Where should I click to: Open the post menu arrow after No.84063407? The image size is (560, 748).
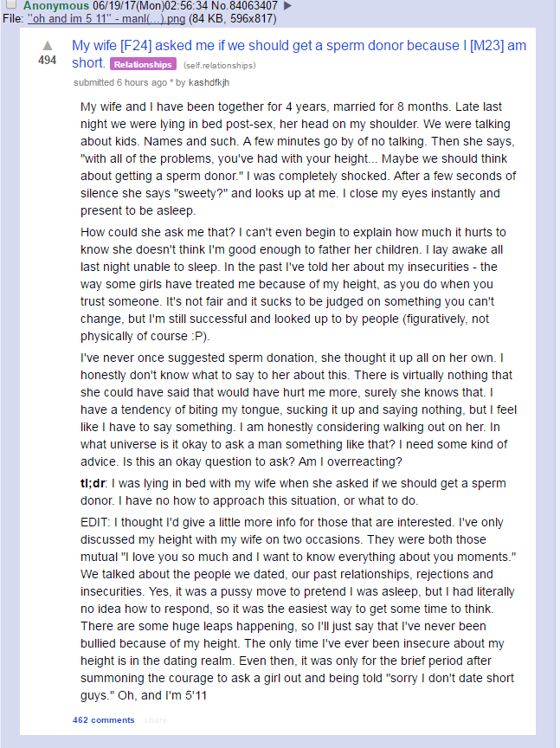pyautogui.click(x=288, y=5)
